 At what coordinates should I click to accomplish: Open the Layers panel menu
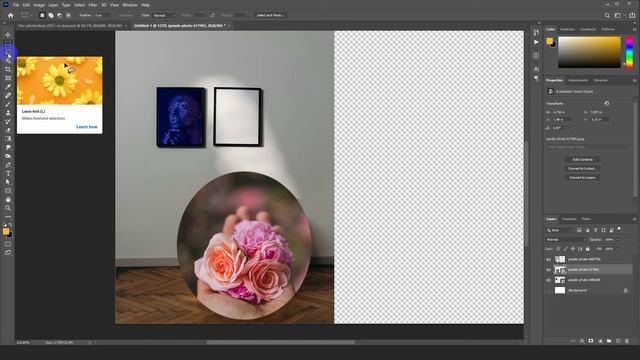point(634,219)
